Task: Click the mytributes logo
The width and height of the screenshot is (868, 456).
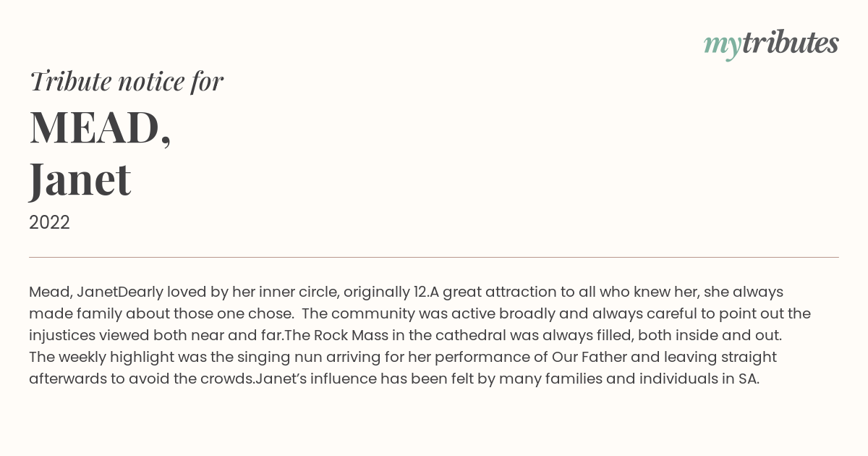Action: (770, 43)
